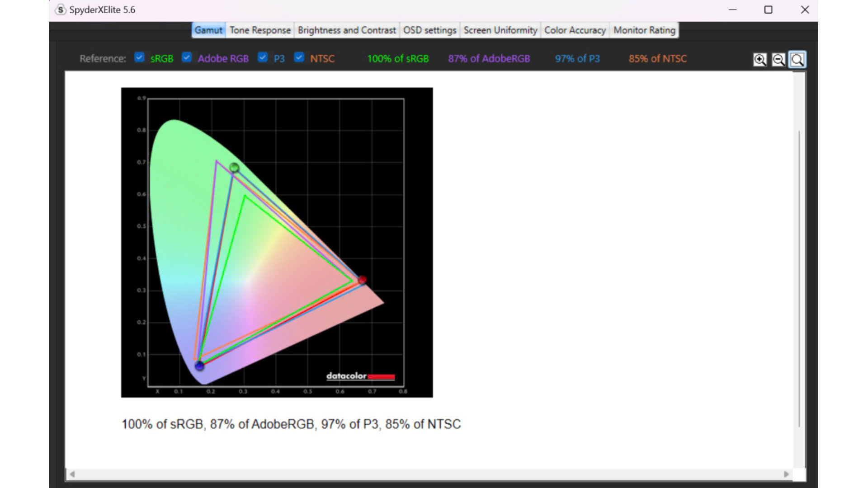
Task: Click the SpyderXElite app icon in title bar
Action: [60, 9]
